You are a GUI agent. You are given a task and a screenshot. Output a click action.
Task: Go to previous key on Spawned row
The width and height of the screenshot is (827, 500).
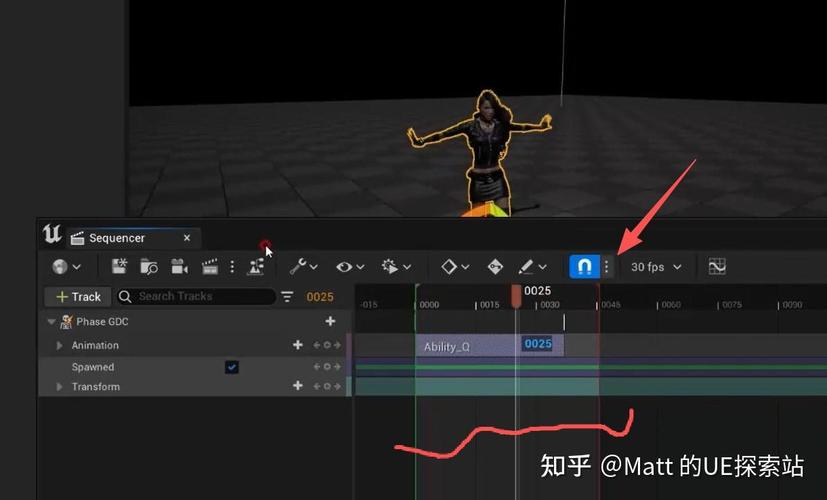pyautogui.click(x=316, y=367)
